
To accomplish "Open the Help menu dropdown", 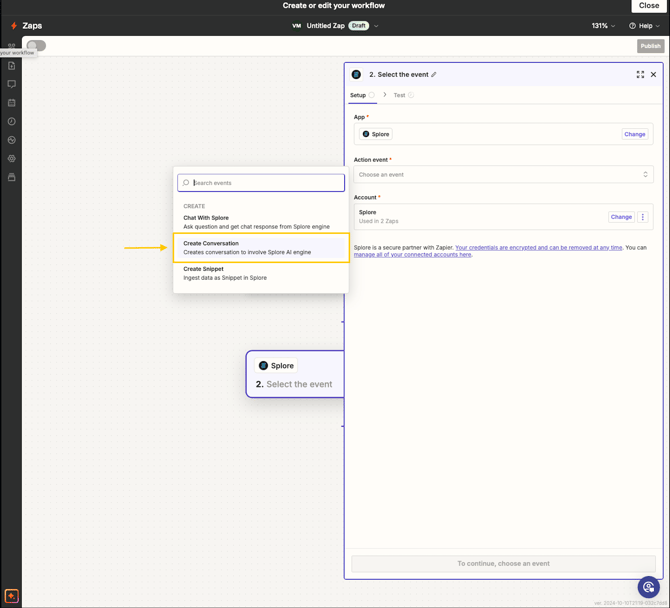I will tap(644, 26).
